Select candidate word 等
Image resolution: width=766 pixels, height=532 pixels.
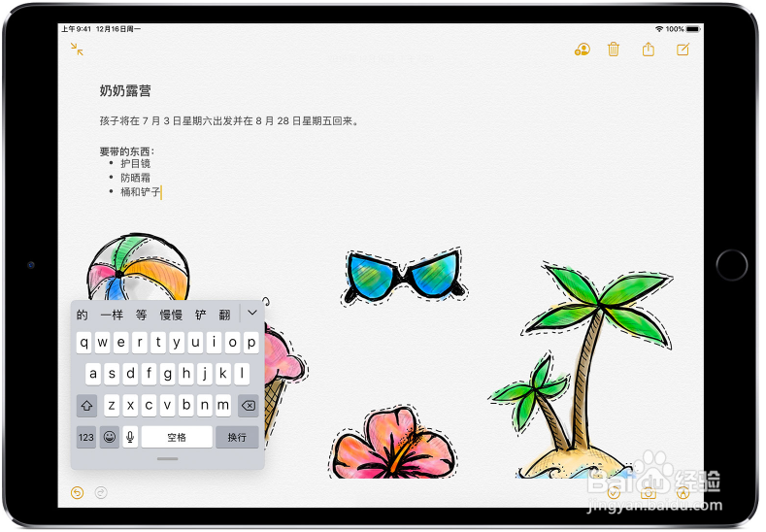[141, 316]
